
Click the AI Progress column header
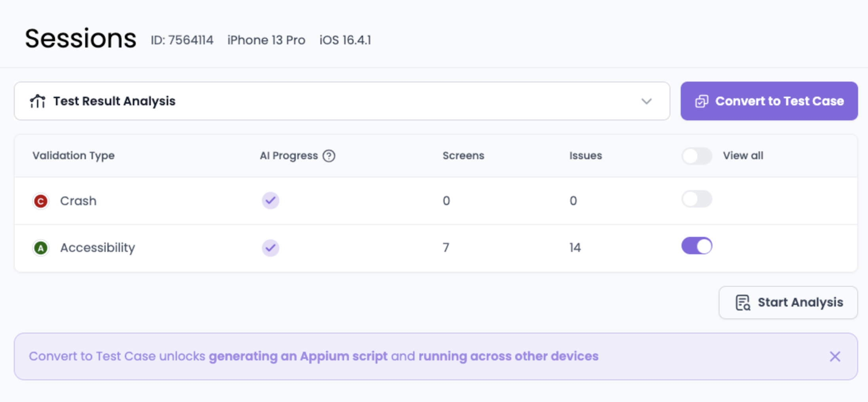289,156
